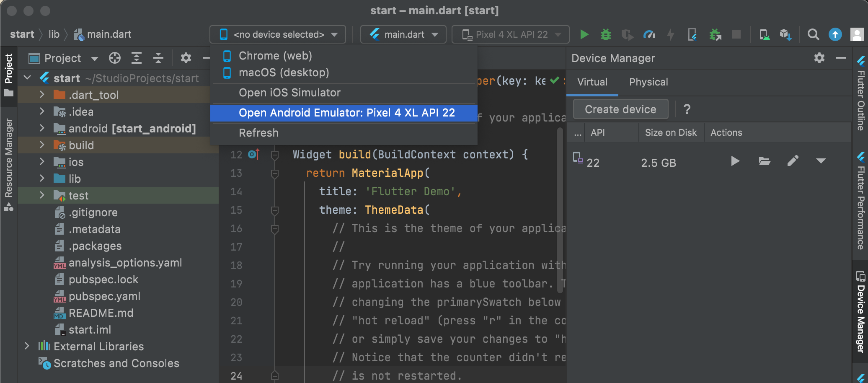
Task: Click the editor vertical scrollbar
Action: click(560, 210)
